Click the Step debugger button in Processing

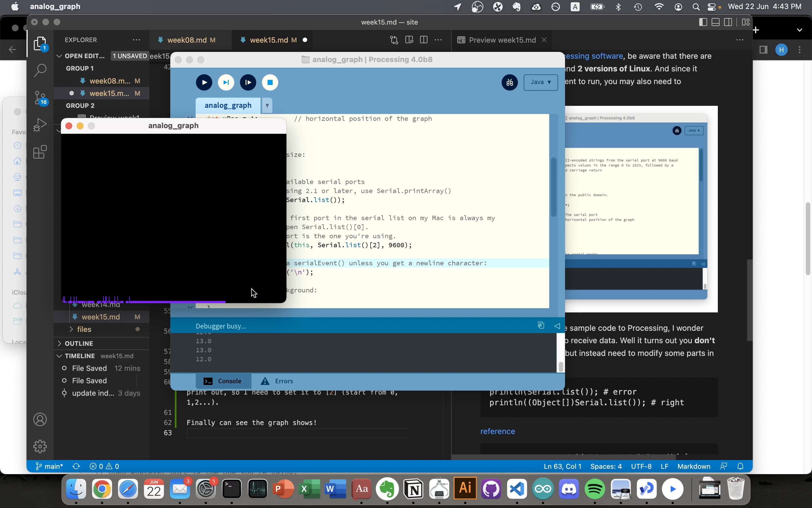[x=226, y=82]
